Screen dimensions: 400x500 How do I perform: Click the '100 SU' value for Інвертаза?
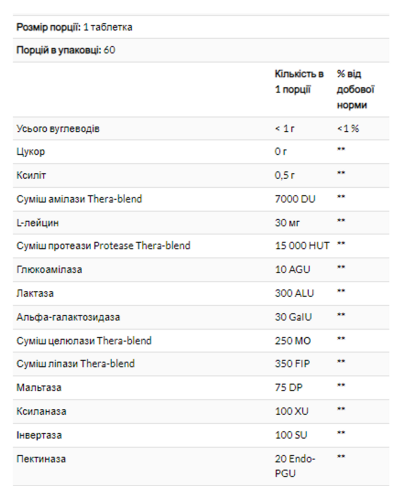click(291, 435)
